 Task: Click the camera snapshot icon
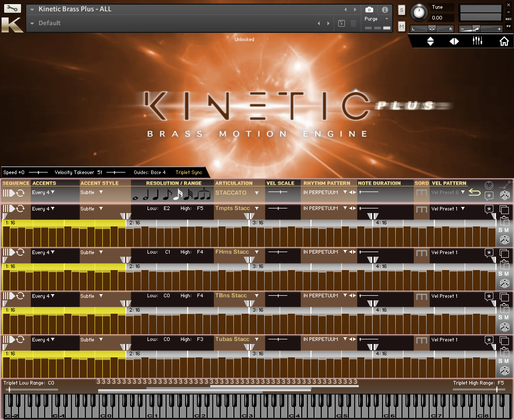[369, 10]
